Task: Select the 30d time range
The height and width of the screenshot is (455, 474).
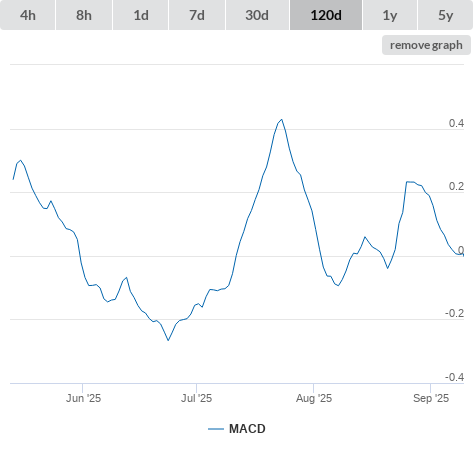Action: [x=257, y=15]
